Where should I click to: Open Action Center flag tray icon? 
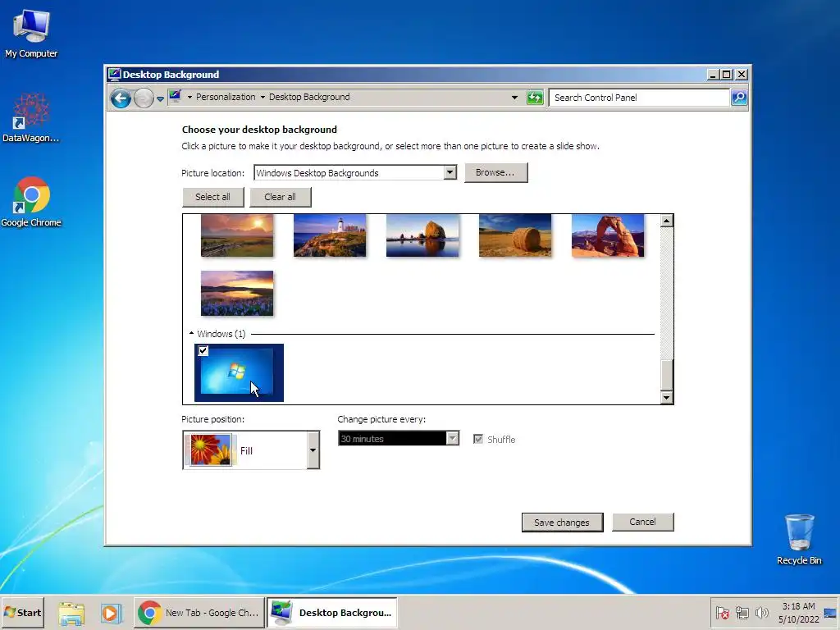pyautogui.click(x=722, y=612)
